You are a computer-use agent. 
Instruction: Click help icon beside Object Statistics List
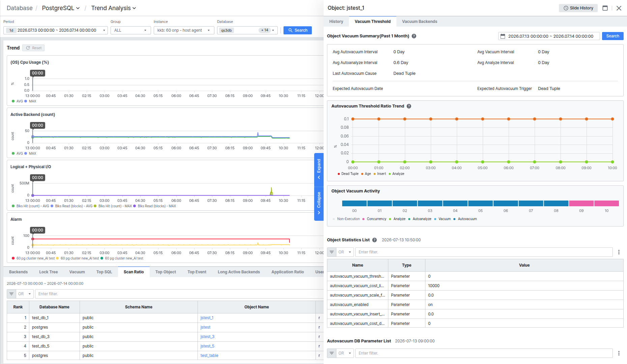[x=375, y=240]
